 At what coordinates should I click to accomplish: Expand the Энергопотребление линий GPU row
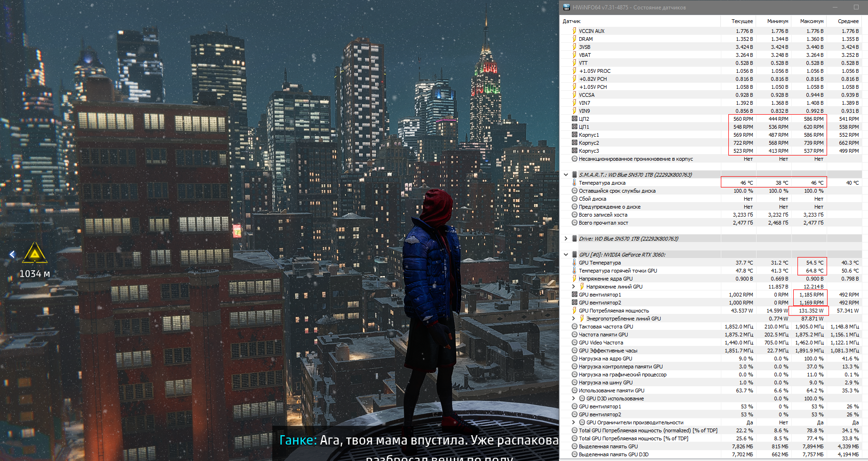(573, 319)
